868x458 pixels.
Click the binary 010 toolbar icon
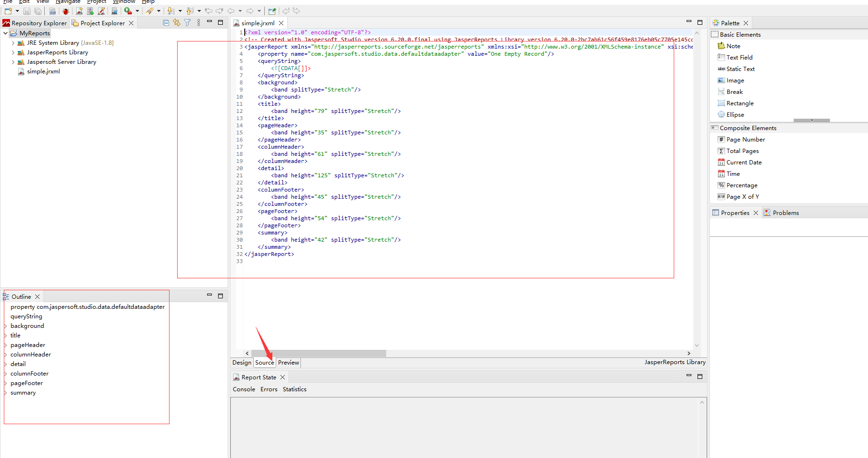52,11
